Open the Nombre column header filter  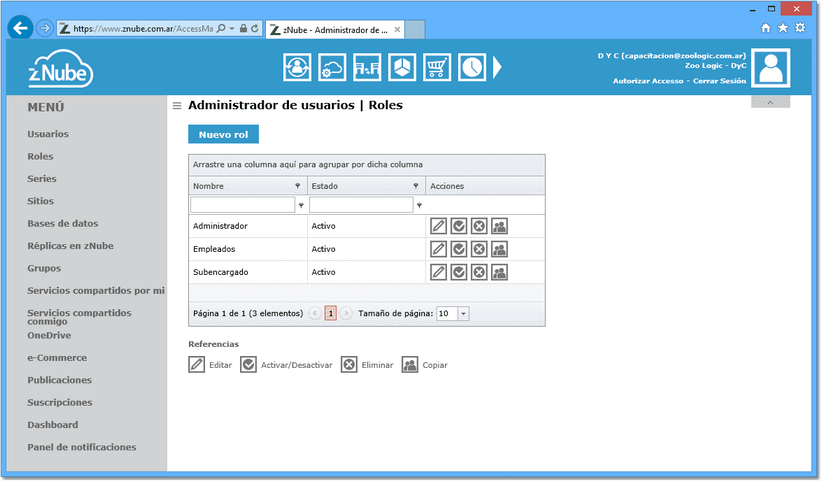tap(298, 186)
